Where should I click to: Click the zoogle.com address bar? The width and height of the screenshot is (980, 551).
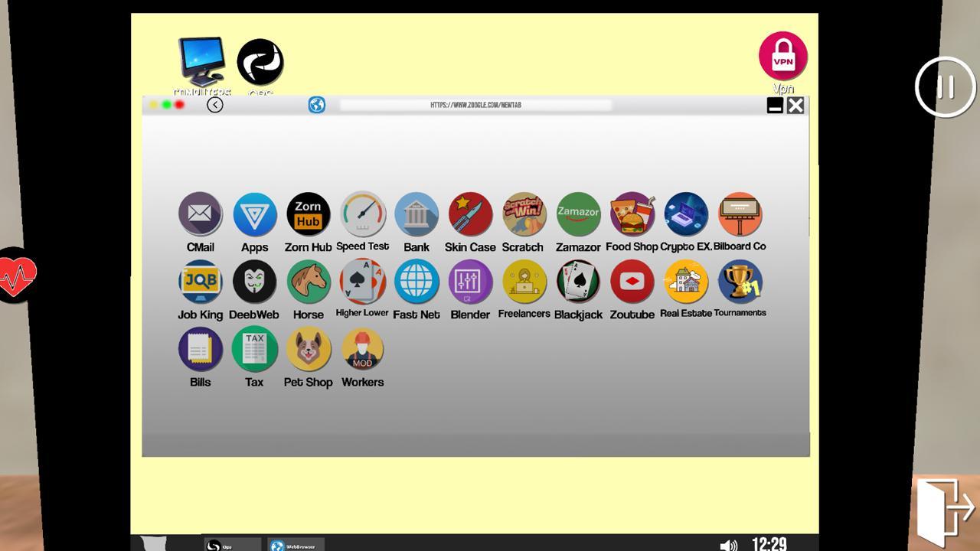pos(475,105)
